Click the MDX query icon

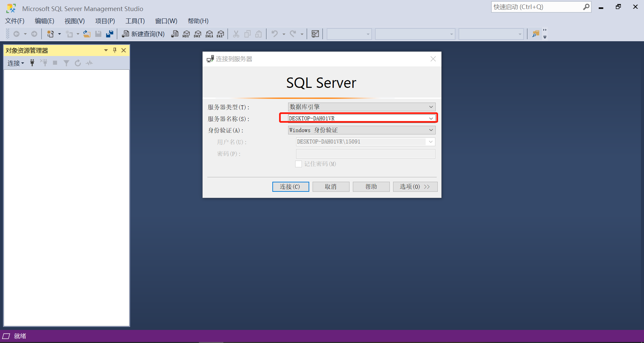[186, 34]
